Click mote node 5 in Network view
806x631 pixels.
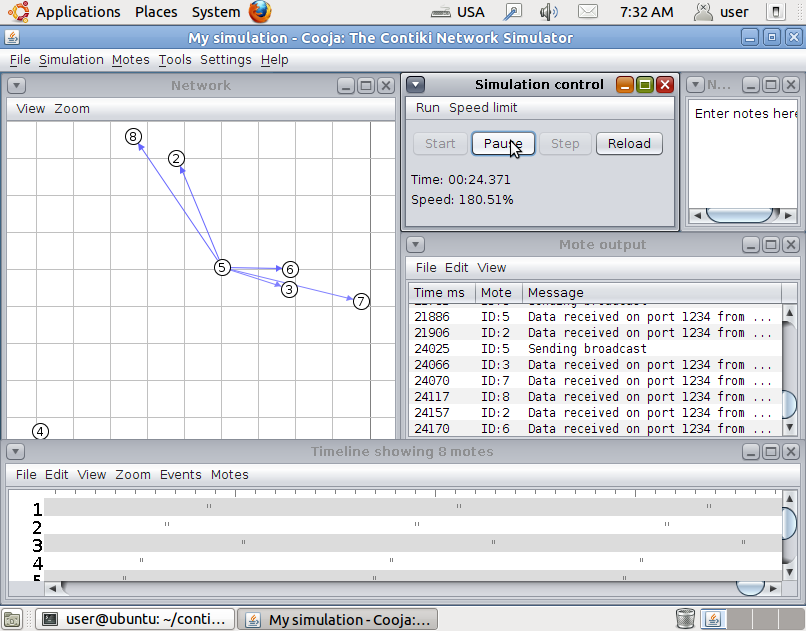click(x=222, y=267)
